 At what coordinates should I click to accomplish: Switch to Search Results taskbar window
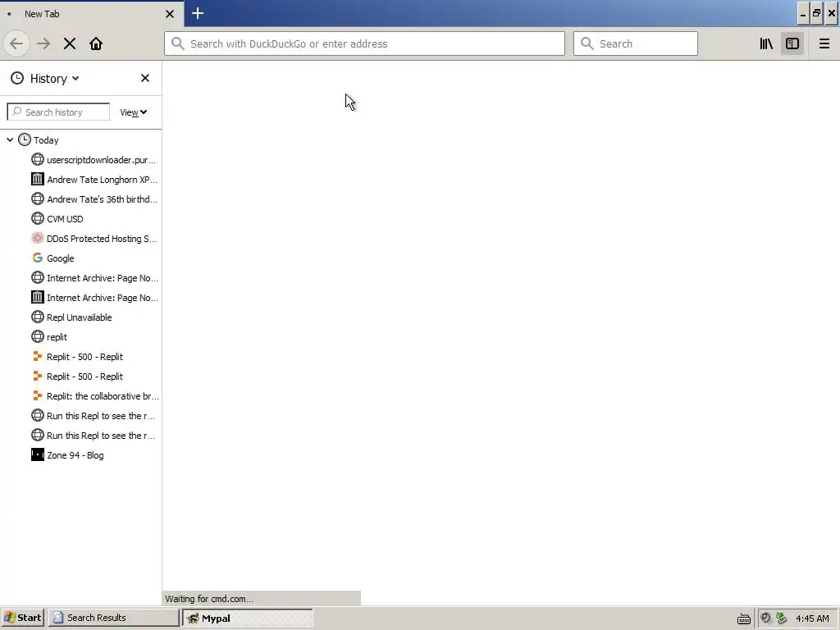(113, 618)
